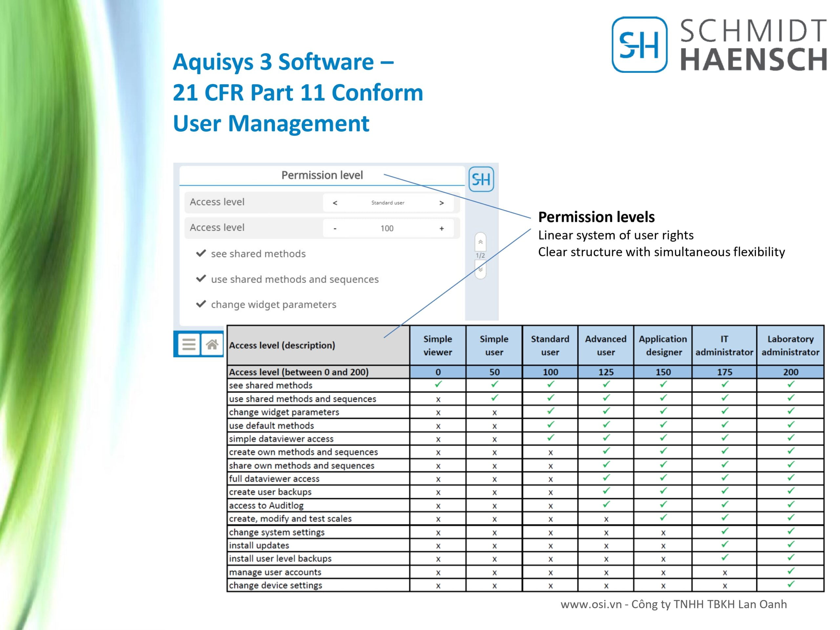This screenshot has width=840, height=630.
Task: Toggle change widget parameters checkmark
Action: 201,304
